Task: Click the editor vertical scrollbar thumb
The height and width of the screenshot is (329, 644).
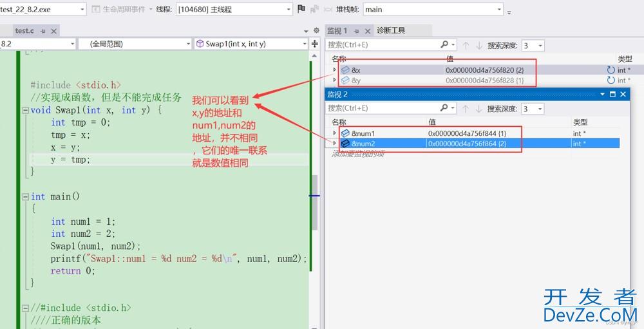Action: pos(315,203)
